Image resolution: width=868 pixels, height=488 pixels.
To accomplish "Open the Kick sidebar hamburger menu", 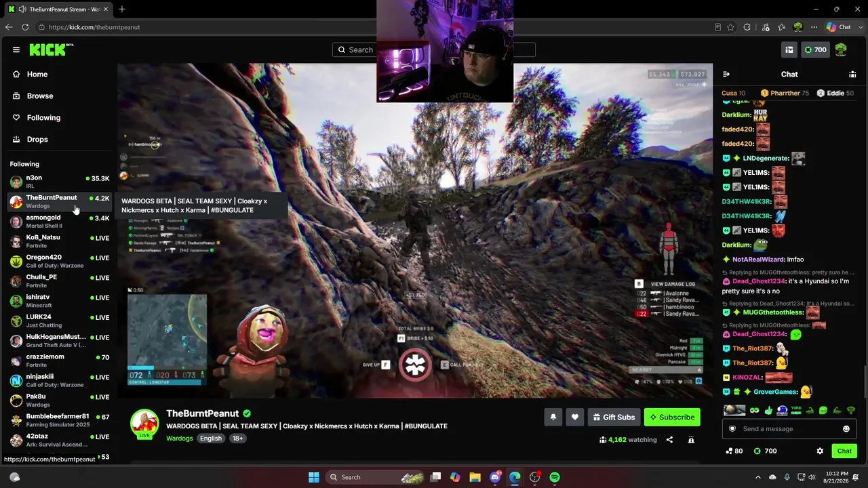I will (16, 49).
